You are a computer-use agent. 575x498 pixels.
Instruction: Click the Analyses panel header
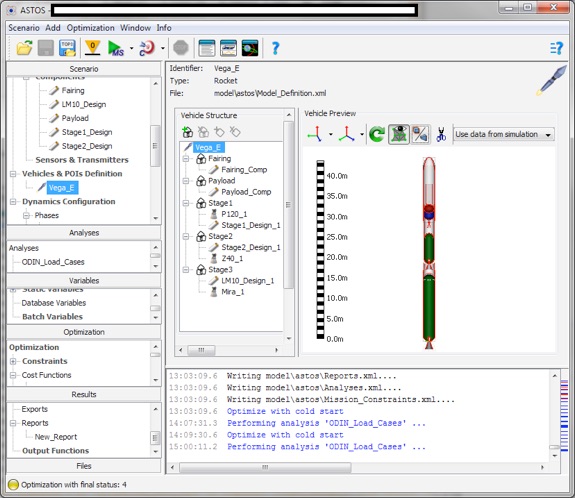pos(84,233)
